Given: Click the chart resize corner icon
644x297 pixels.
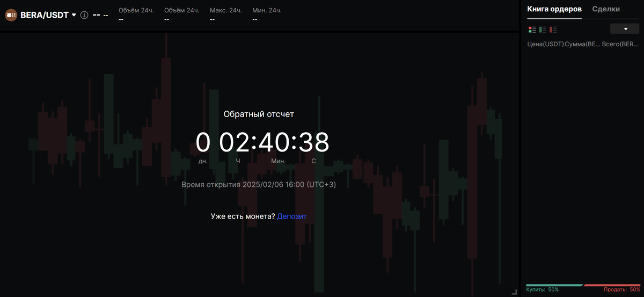Looking at the screenshot, I should coord(514,292).
